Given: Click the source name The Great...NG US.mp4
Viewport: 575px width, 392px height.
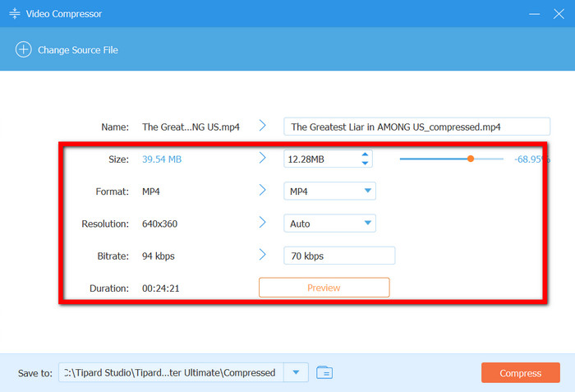Looking at the screenshot, I should 191,127.
